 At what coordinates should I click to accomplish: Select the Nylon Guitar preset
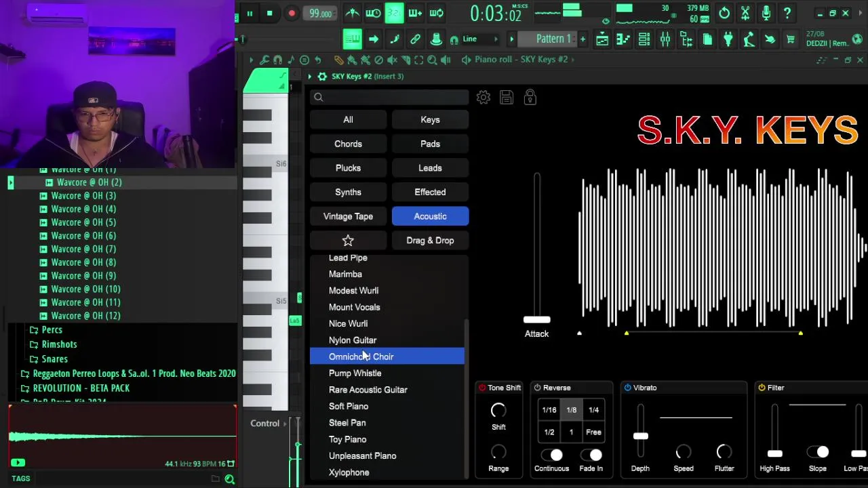pos(387,340)
